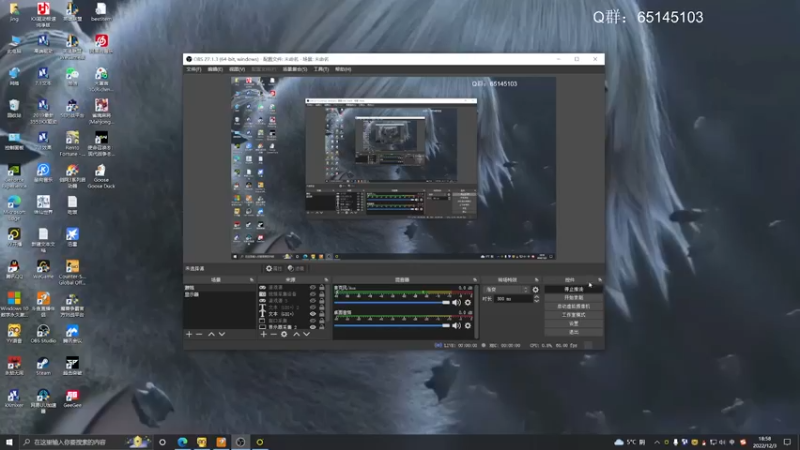The width and height of the screenshot is (800, 450).
Task: Click the 启动虚拟摄像机 button
Action: (x=573, y=307)
